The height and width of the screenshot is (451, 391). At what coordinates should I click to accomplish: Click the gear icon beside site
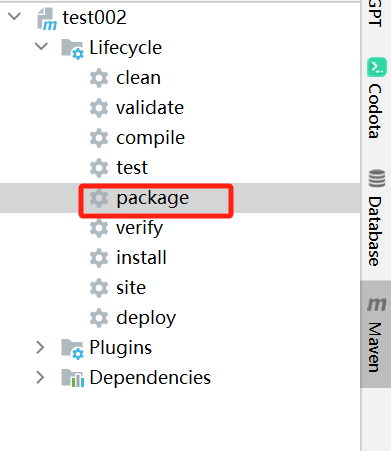(x=99, y=288)
